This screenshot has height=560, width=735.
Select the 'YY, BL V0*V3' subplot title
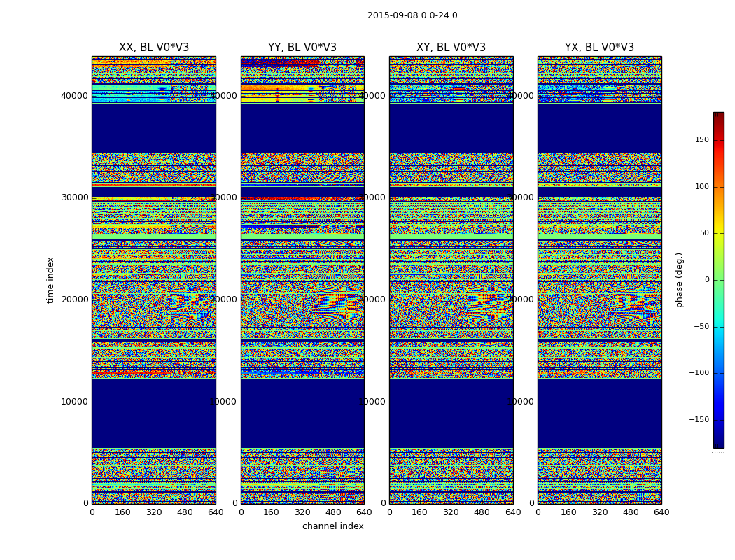302,48
